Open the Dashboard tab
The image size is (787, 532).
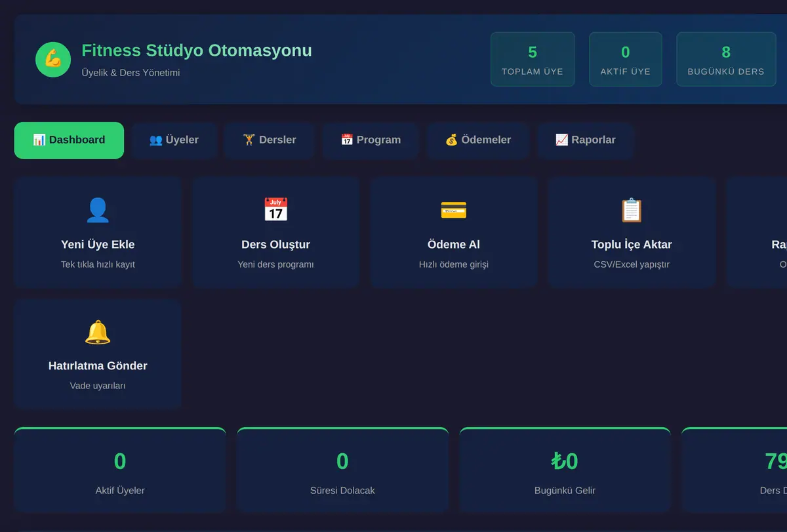[x=69, y=140]
